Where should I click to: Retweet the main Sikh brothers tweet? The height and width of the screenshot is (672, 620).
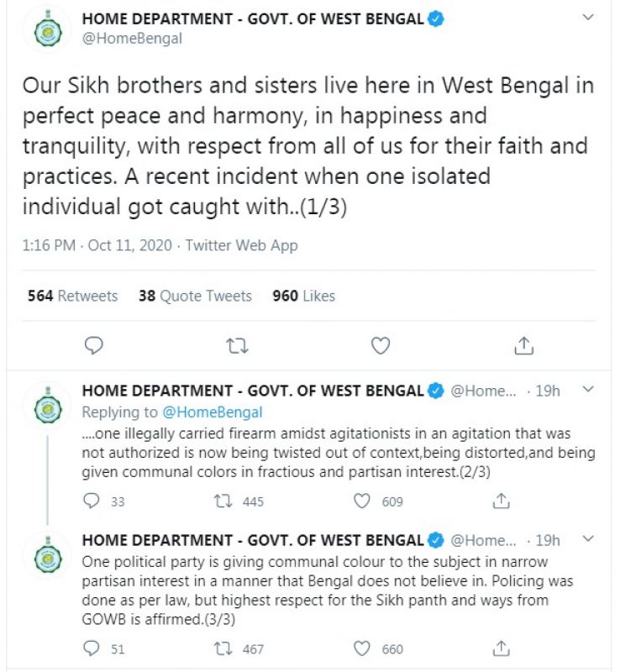(x=237, y=345)
